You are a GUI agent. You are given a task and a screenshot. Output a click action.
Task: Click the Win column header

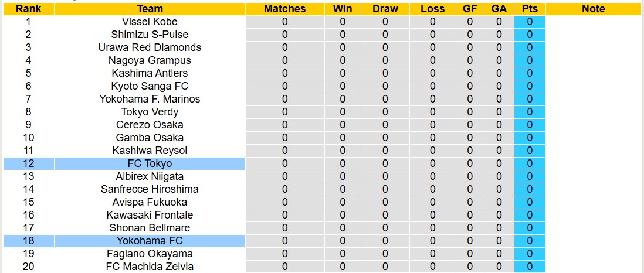343,9
